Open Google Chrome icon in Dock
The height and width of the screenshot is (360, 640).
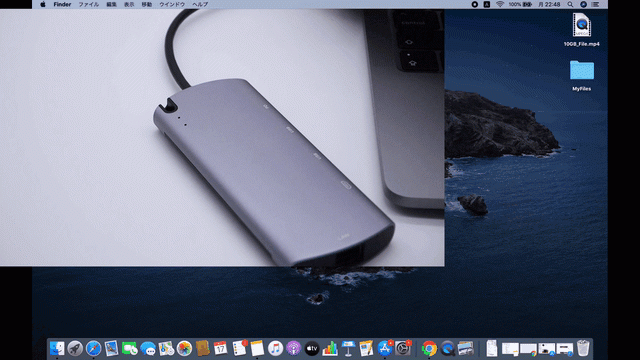pos(429,349)
